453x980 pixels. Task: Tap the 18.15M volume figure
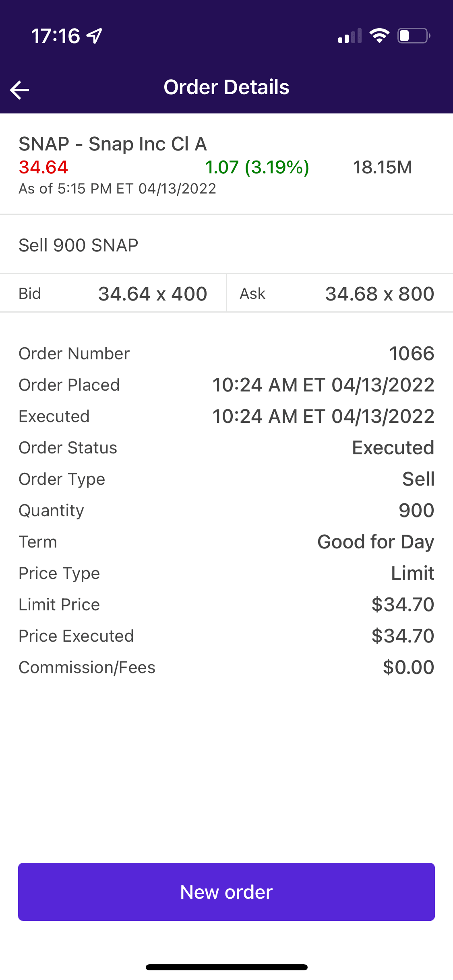point(383,167)
